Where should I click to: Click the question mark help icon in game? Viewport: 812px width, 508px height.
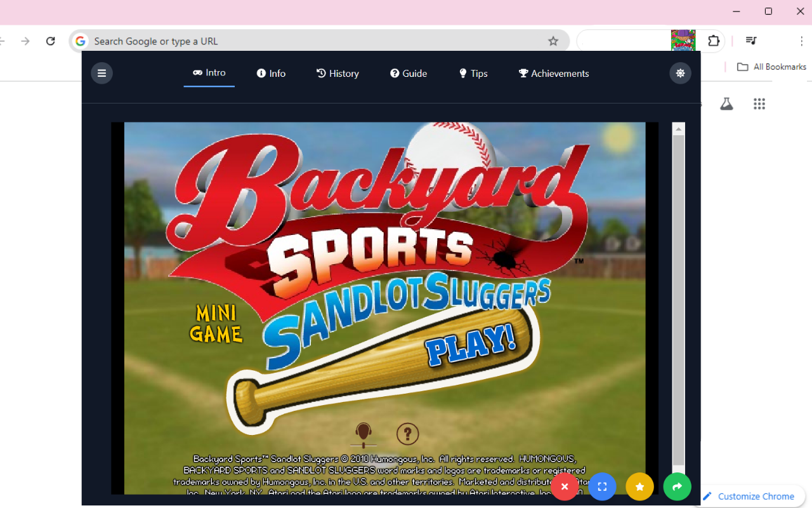[408, 434]
